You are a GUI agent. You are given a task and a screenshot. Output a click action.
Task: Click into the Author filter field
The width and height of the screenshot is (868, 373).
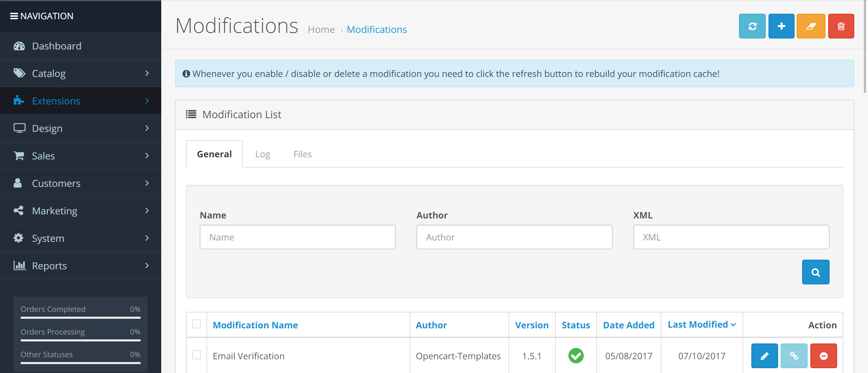[514, 237]
